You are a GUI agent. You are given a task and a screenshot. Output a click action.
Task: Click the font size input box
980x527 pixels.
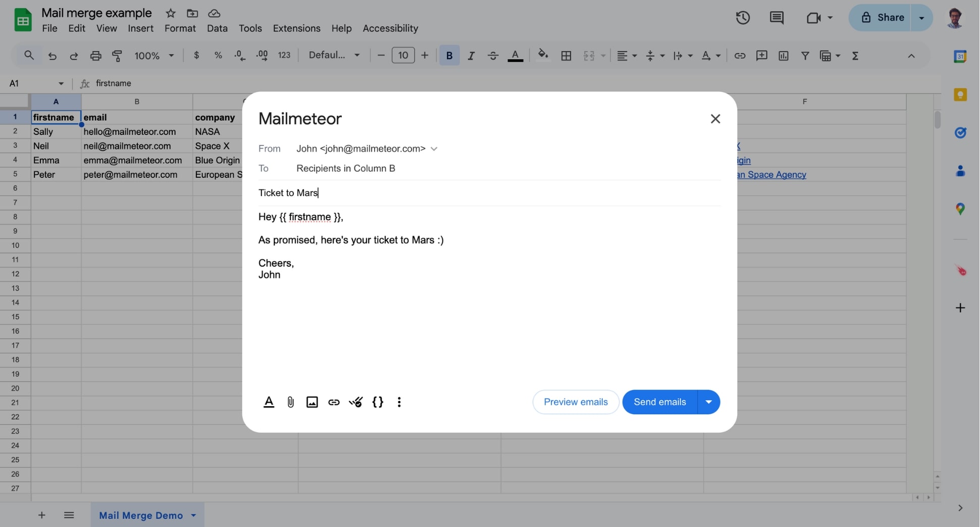[403, 56]
